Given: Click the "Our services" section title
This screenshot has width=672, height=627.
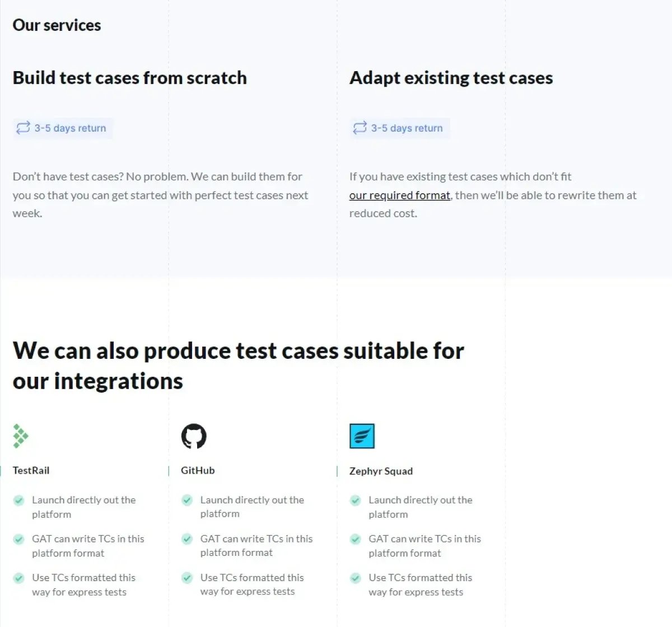Looking at the screenshot, I should click(x=57, y=25).
